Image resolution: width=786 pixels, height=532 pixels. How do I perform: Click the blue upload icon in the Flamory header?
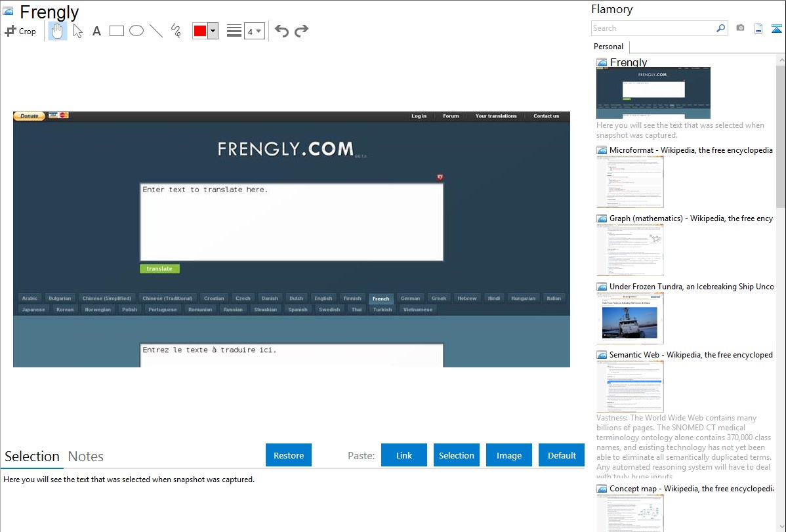pyautogui.click(x=776, y=28)
